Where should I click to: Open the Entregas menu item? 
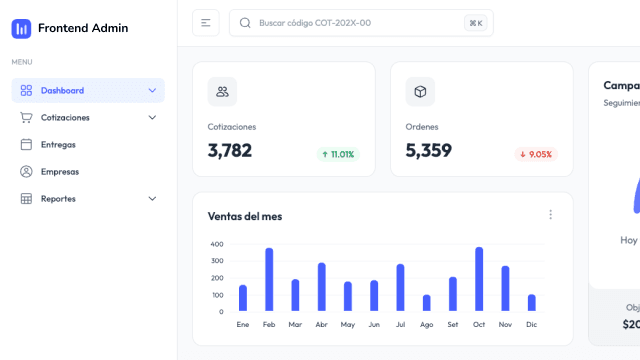(88, 144)
